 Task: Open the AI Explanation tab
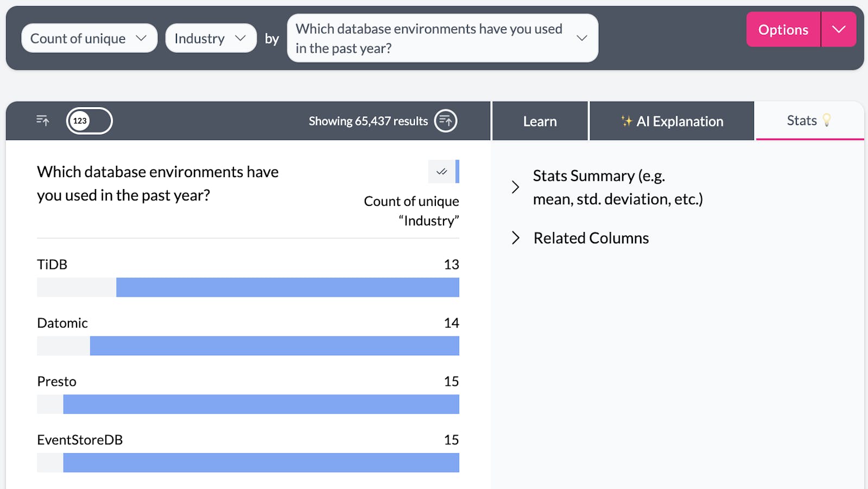tap(671, 121)
